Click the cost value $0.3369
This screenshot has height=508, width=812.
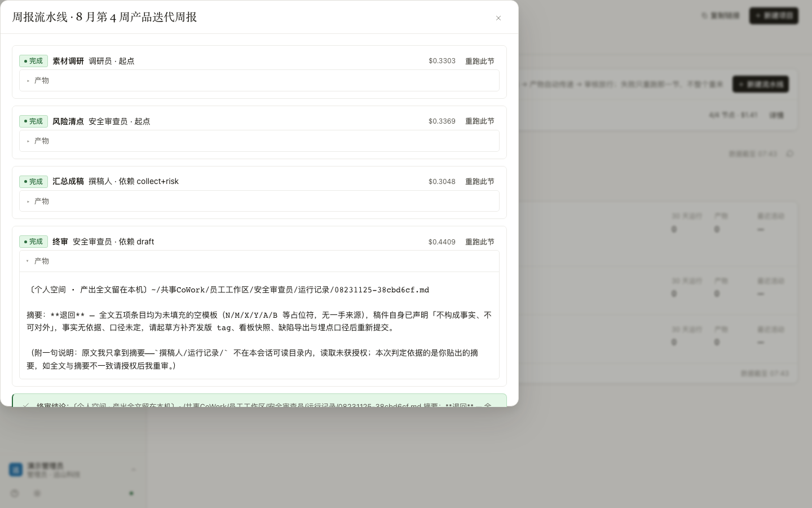coord(442,121)
